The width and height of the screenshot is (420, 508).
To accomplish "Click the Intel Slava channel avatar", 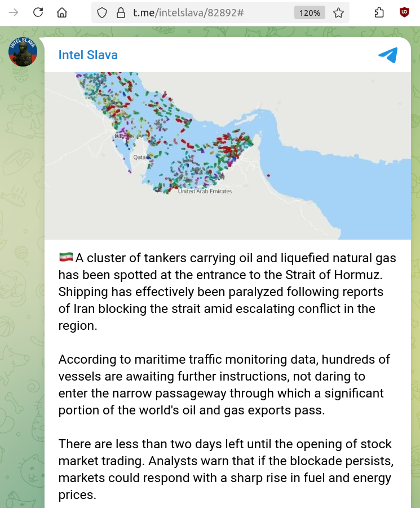I will [x=23, y=52].
